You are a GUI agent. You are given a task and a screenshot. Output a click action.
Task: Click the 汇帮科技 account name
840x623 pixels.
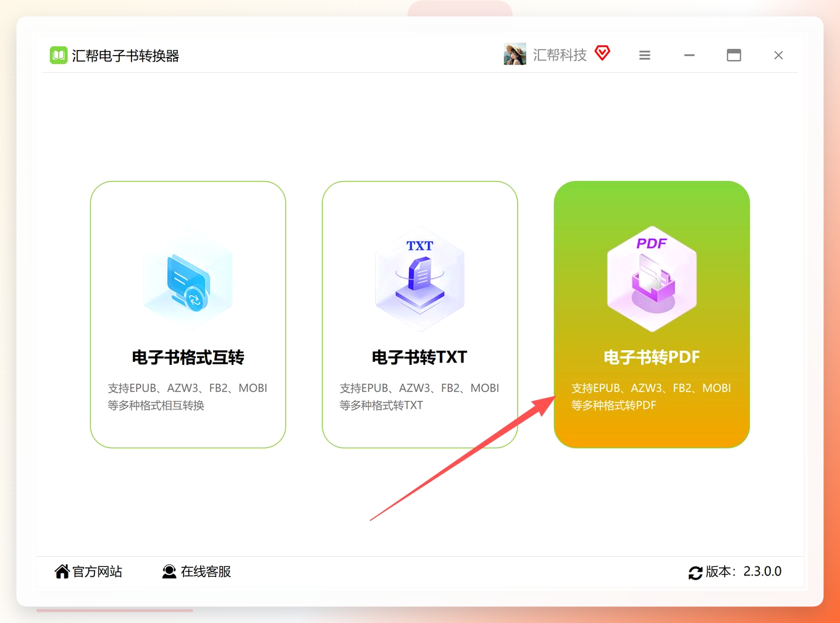560,55
